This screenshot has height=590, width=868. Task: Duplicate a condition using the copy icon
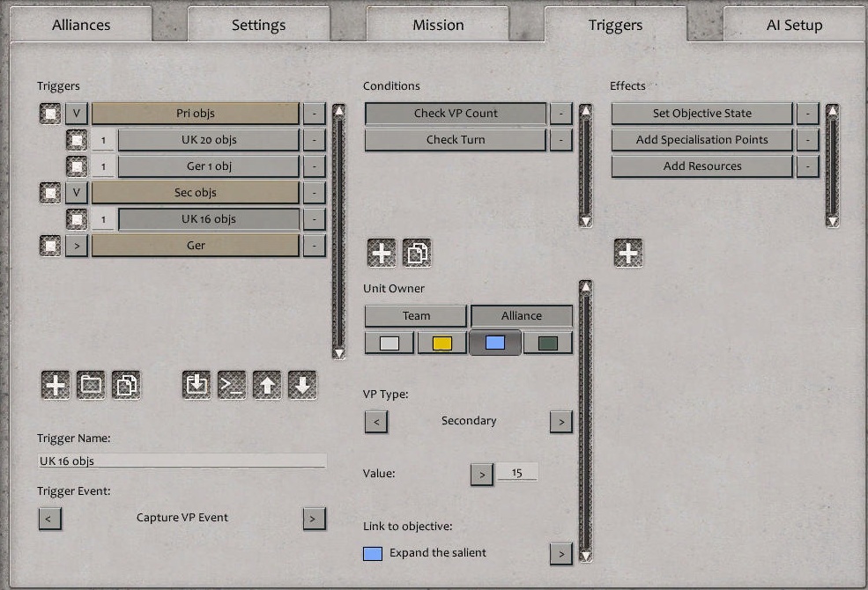click(x=417, y=253)
